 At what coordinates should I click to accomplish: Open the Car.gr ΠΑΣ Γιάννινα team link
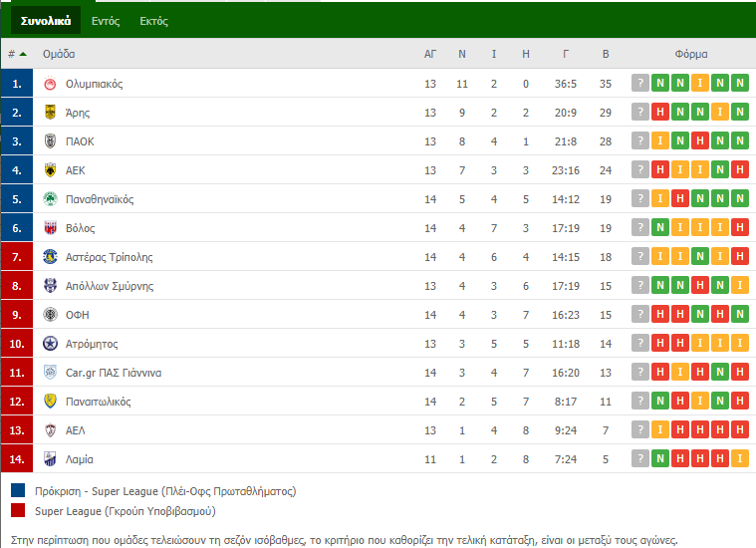pyautogui.click(x=114, y=373)
